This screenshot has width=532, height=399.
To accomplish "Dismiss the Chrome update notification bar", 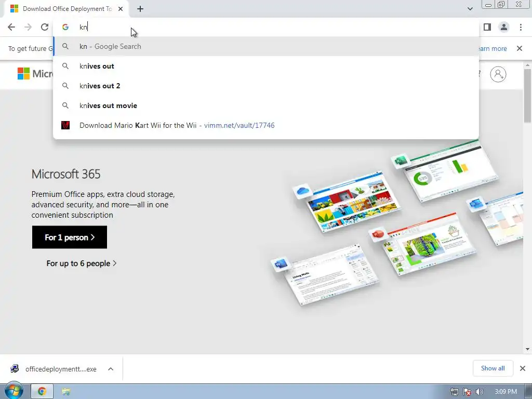I will 519,48.
